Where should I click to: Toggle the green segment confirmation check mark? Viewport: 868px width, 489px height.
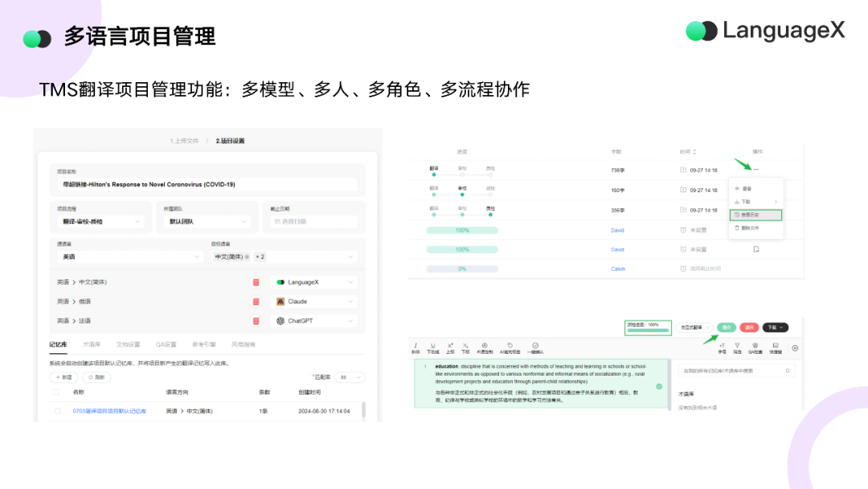(660, 386)
